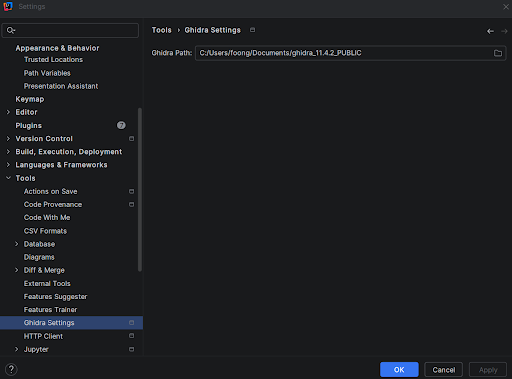Viewport: 512px width, 379px height.
Task: Select Build, Execution, Deployment category
Action: (69, 152)
